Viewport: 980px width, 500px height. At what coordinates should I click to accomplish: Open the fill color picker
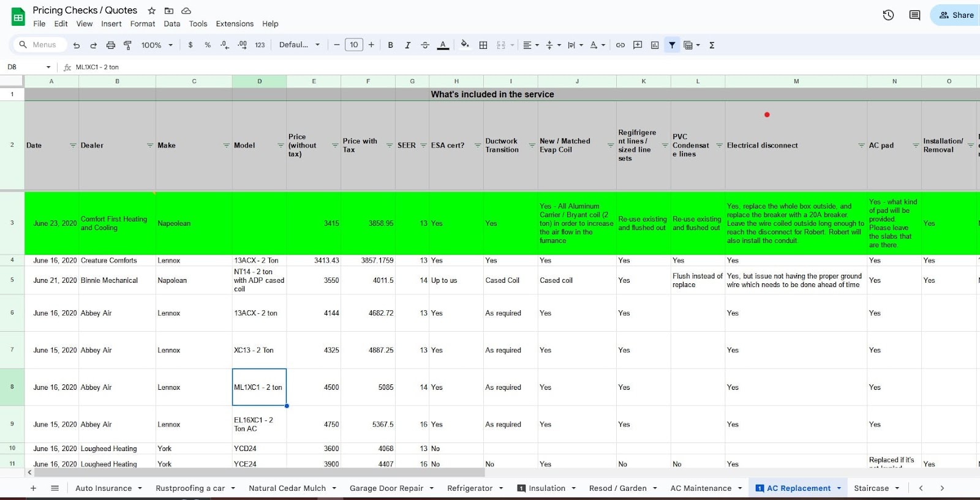(465, 45)
